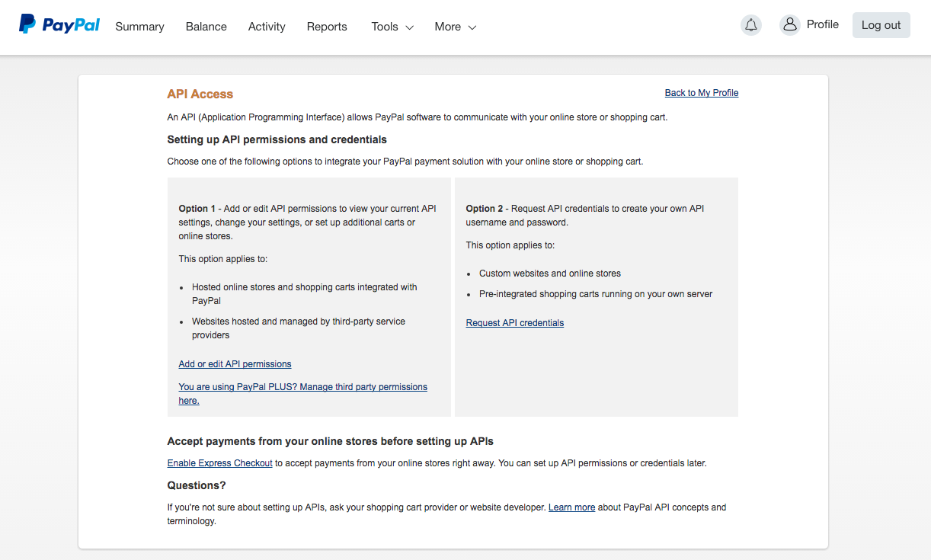Click 'Hosted online stores and shopping carts' bullet
931x560 pixels.
[x=305, y=294]
